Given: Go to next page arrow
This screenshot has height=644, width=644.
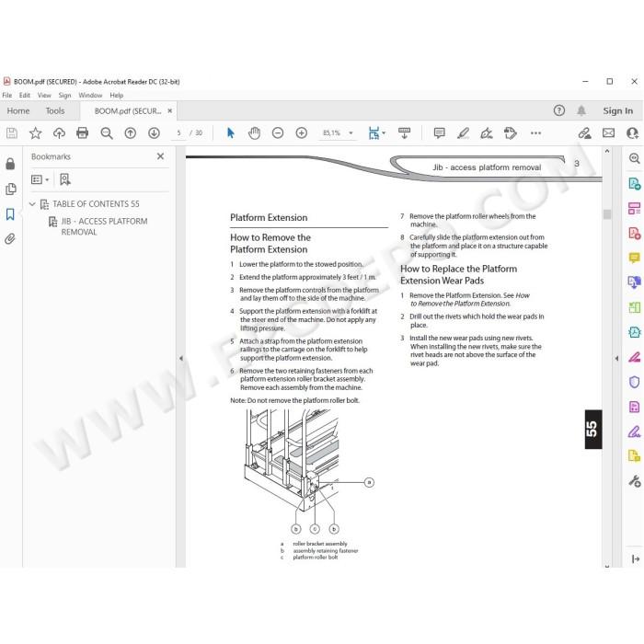Looking at the screenshot, I should tap(154, 133).
